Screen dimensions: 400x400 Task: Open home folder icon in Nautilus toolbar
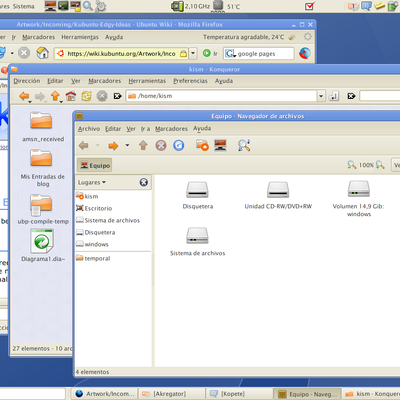(202, 145)
